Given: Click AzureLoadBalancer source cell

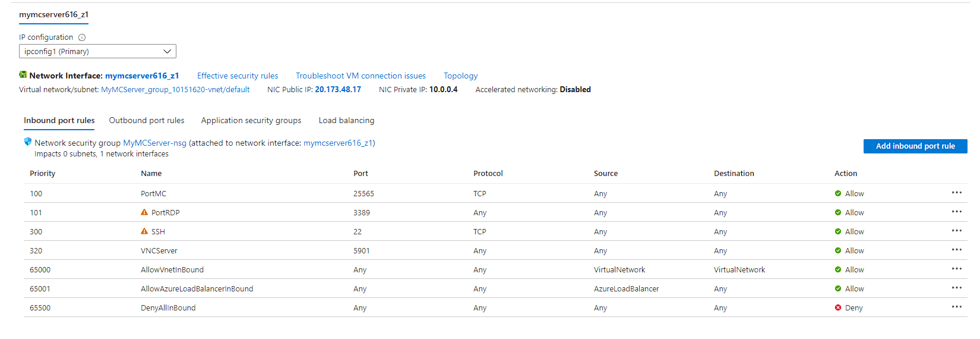Looking at the screenshot, I should pos(626,288).
